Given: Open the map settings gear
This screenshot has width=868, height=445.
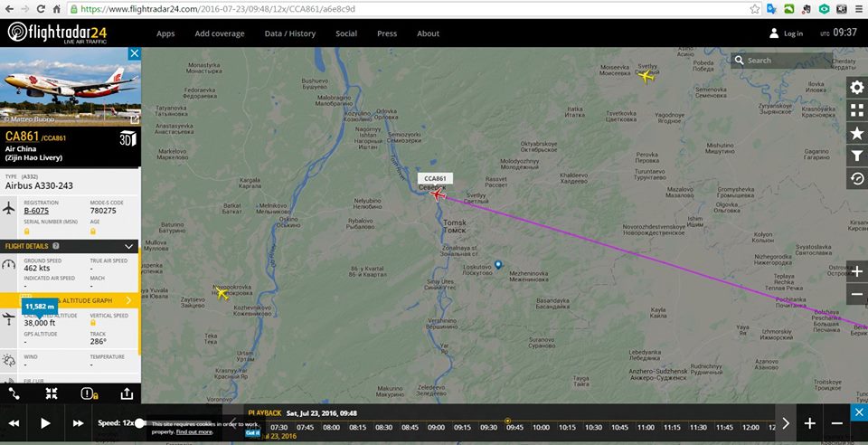Looking at the screenshot, I should [x=857, y=88].
